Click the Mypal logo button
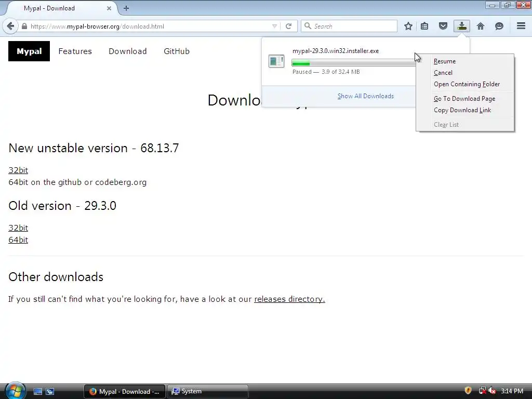Viewport: 532px width, 399px height. pyautogui.click(x=29, y=51)
